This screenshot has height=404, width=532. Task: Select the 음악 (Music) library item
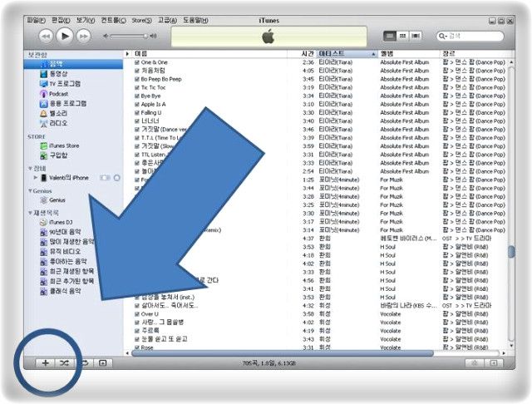(73, 64)
